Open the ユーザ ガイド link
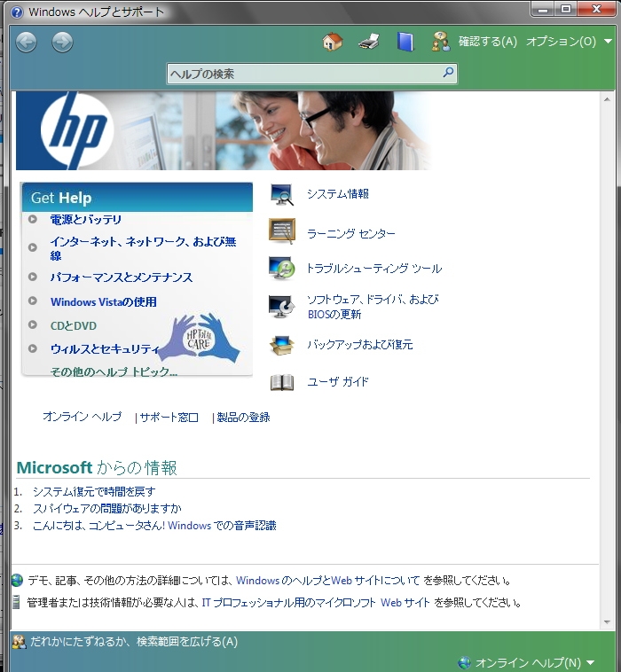This screenshot has width=621, height=672. point(338,381)
